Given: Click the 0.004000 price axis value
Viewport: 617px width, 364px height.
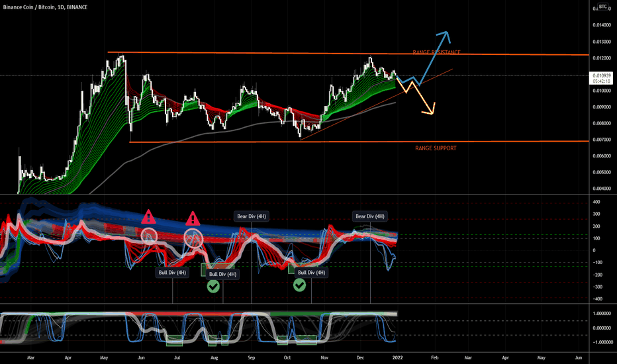Looking at the screenshot, I should 602,189.
